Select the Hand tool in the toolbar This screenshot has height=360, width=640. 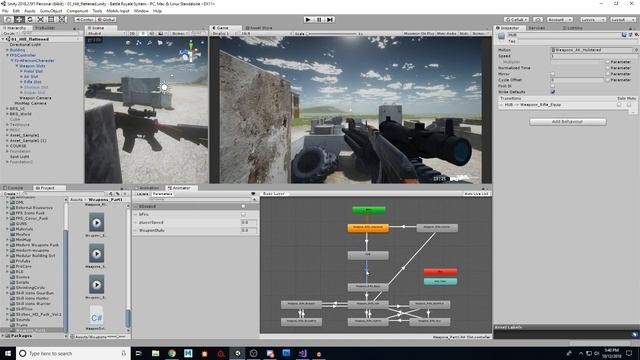8,19
